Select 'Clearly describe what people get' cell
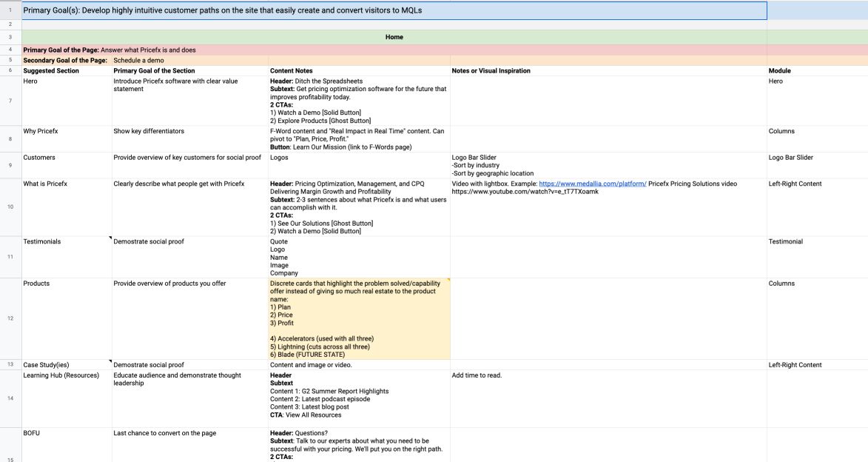The height and width of the screenshot is (462, 868). 190,207
